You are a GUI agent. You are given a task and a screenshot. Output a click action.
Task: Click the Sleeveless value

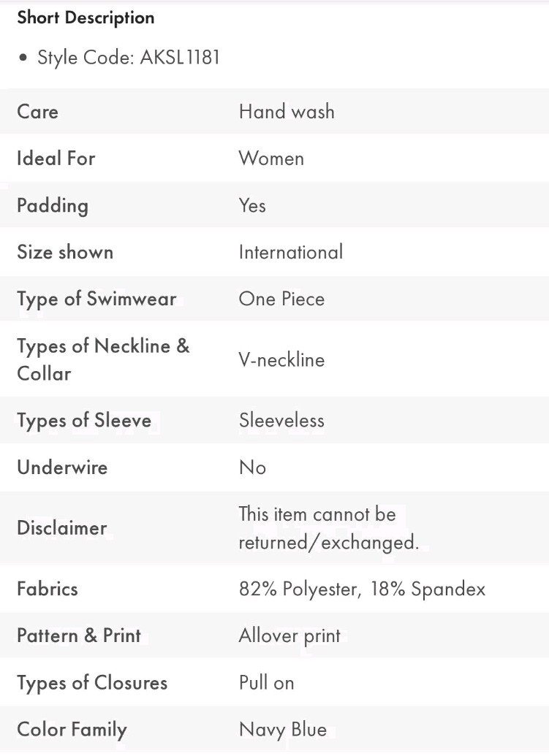(281, 421)
